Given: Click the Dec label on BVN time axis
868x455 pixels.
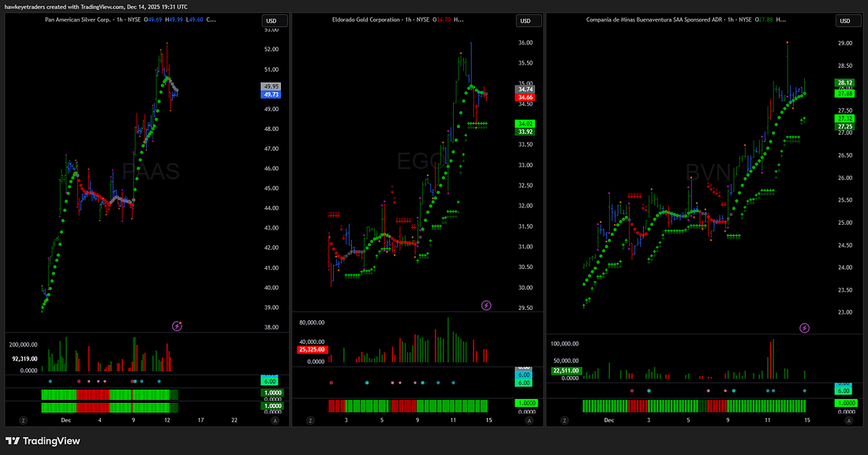Looking at the screenshot, I should click(609, 420).
